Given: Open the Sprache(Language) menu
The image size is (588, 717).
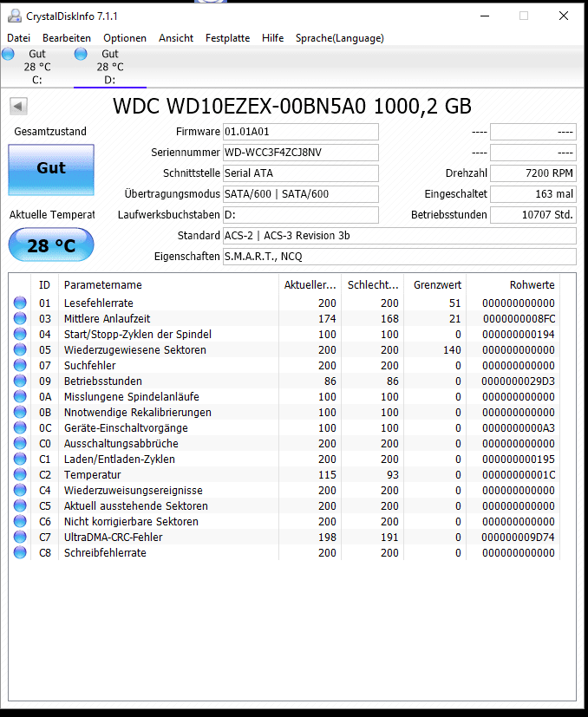Looking at the screenshot, I should click(x=339, y=38).
